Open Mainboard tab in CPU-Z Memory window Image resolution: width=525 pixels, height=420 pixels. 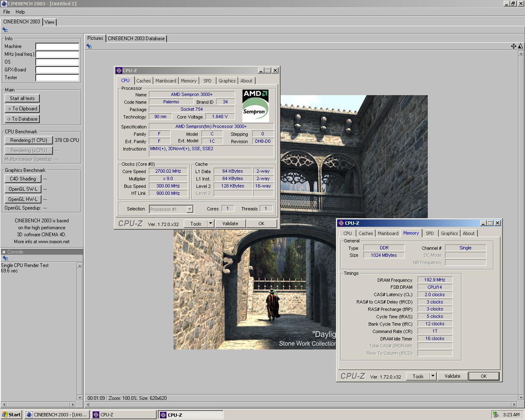tap(388, 233)
